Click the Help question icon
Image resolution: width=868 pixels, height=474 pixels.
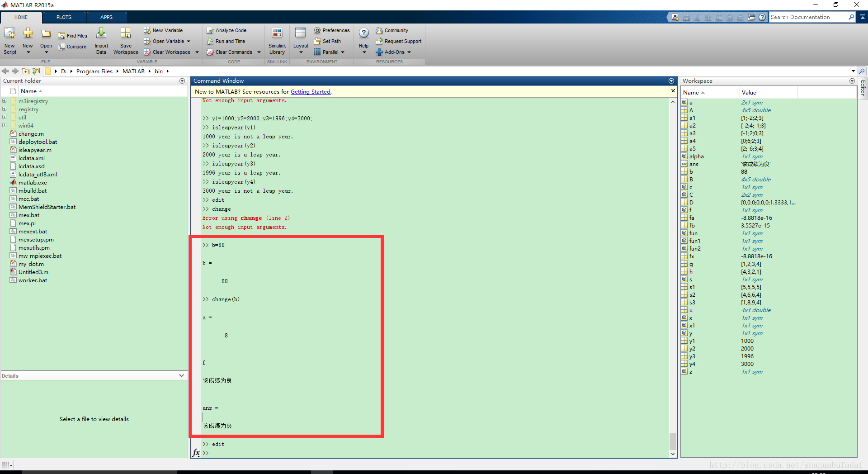(364, 33)
